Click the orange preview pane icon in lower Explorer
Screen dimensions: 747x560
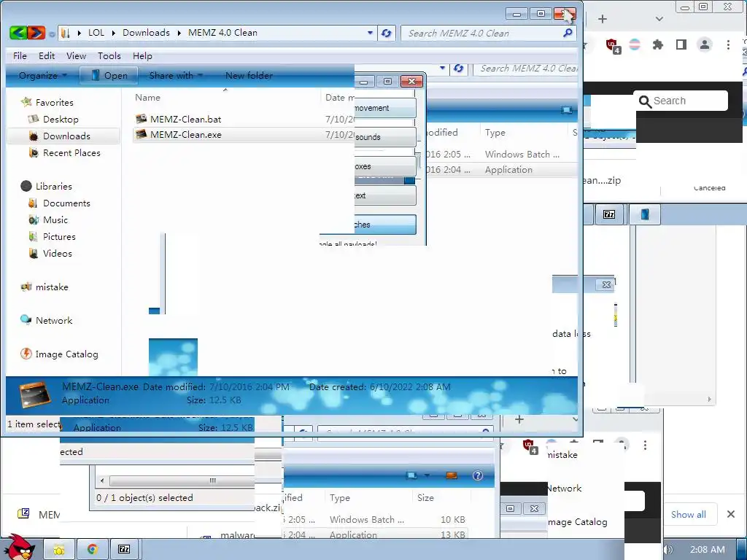[451, 475]
